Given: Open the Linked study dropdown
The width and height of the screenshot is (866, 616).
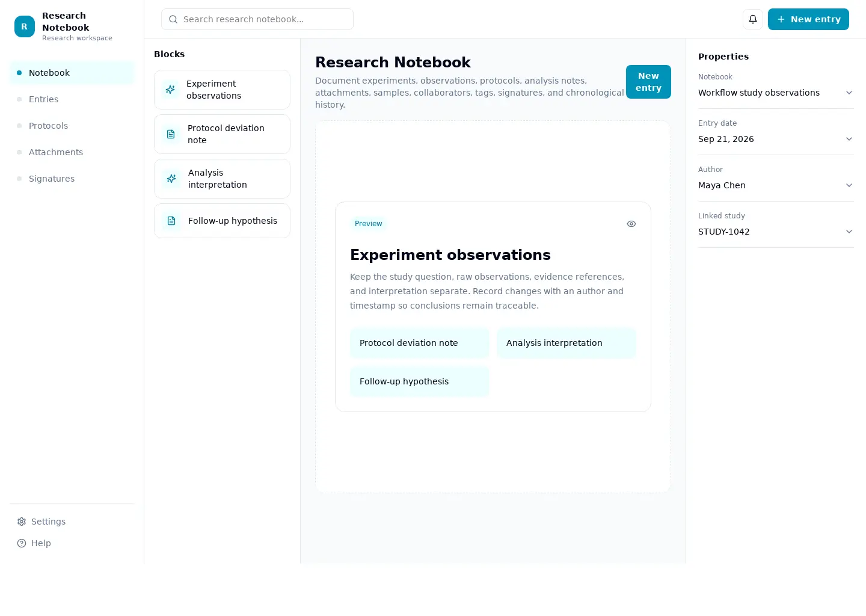Looking at the screenshot, I should pyautogui.click(x=776, y=232).
